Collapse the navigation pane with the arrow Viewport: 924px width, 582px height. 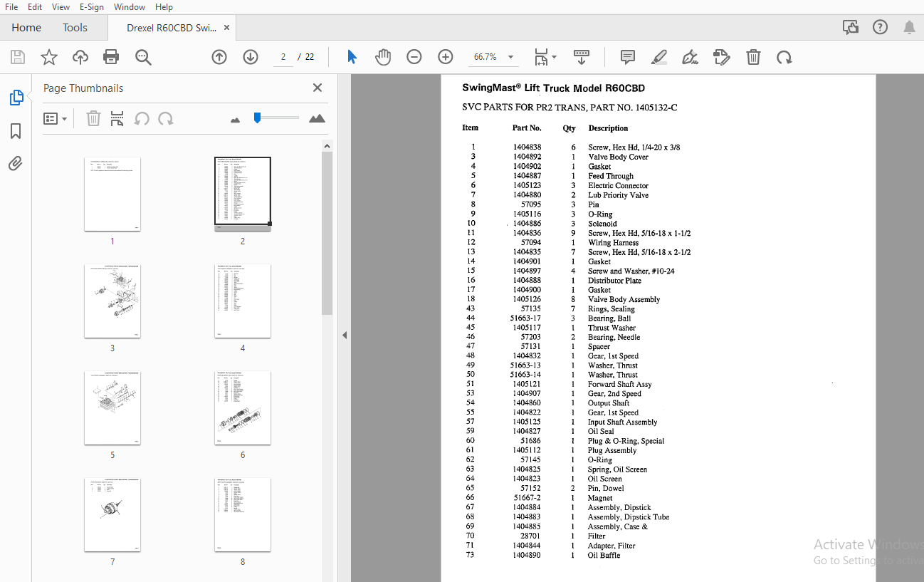345,335
